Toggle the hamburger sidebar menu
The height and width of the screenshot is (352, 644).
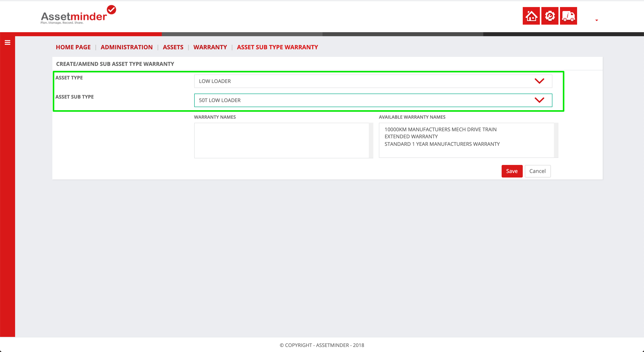tap(8, 42)
